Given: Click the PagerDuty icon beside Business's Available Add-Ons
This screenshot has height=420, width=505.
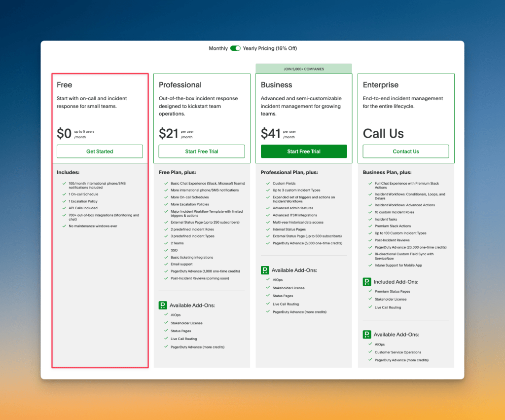Looking at the screenshot, I should pyautogui.click(x=264, y=270).
